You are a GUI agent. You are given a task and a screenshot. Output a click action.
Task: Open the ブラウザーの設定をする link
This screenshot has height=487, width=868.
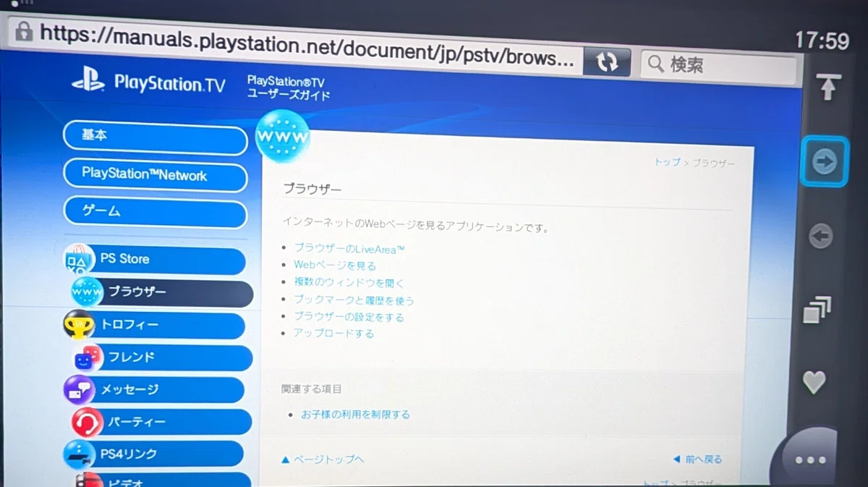pos(349,317)
